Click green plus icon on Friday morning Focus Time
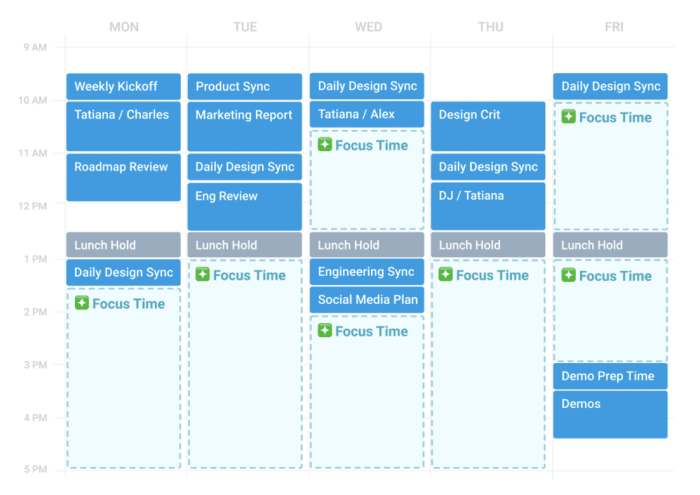The image size is (700, 495). coord(569,117)
